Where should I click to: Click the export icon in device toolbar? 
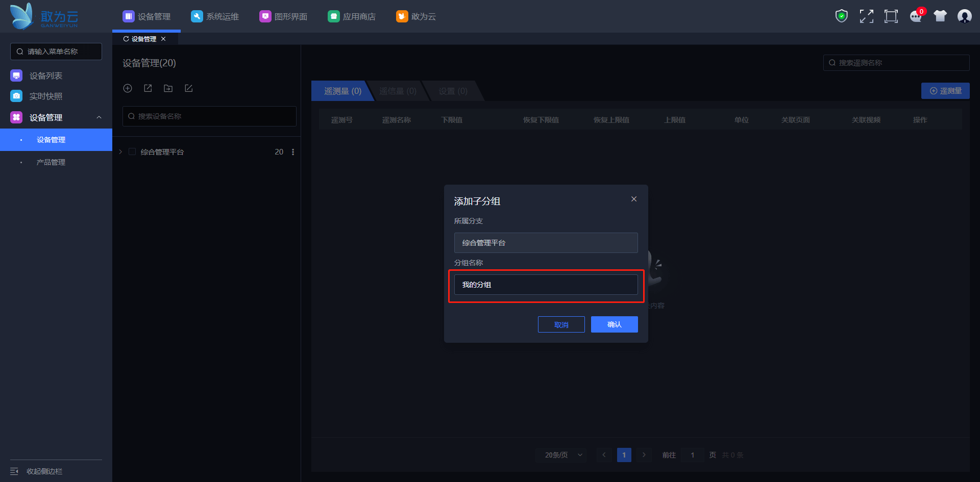point(148,88)
